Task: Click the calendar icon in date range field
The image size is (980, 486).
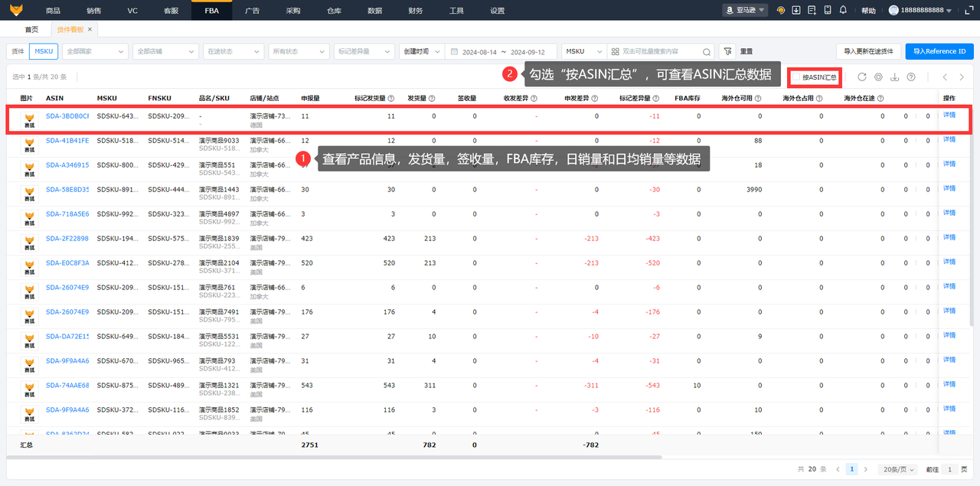Action: pyautogui.click(x=454, y=51)
